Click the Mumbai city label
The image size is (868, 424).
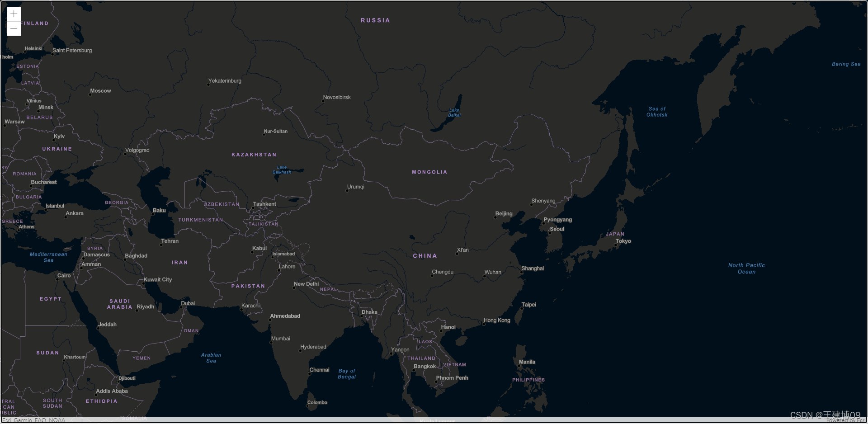[x=281, y=339]
